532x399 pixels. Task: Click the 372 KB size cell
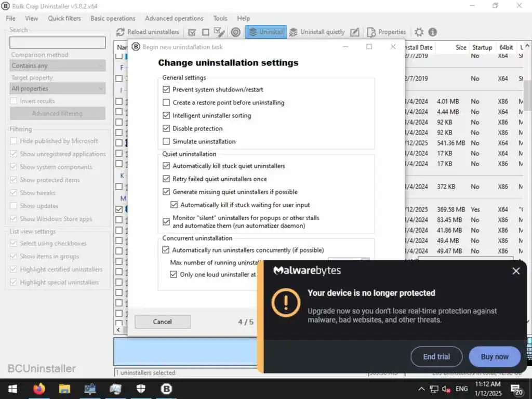(x=446, y=187)
